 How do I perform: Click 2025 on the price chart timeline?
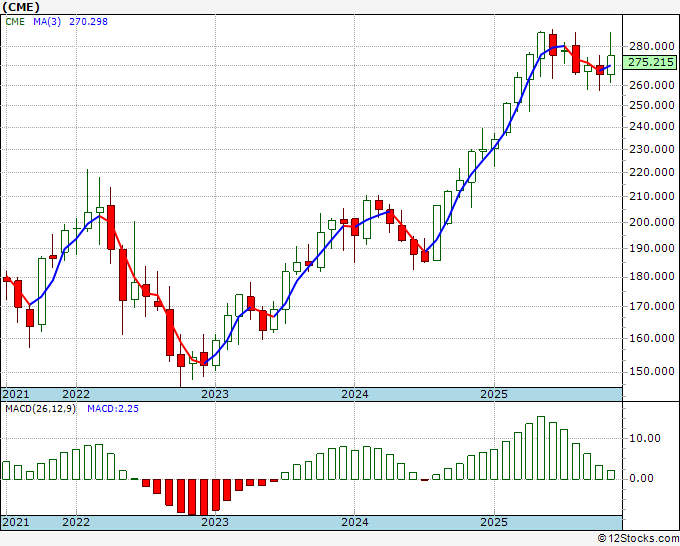(x=494, y=394)
